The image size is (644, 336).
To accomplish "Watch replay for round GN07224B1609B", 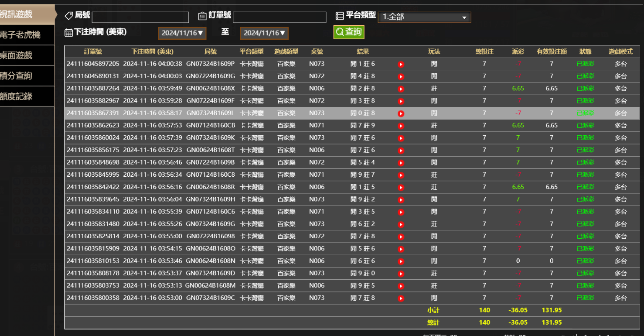I will click(401, 162).
